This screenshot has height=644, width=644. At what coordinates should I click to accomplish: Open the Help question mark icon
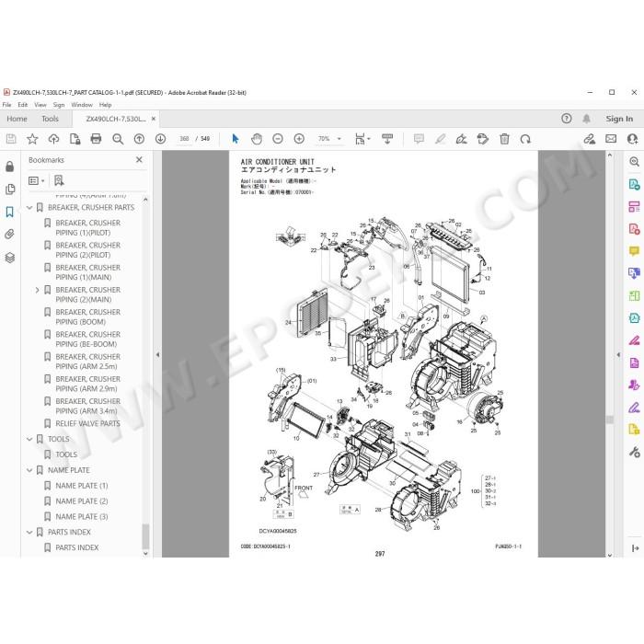(567, 119)
